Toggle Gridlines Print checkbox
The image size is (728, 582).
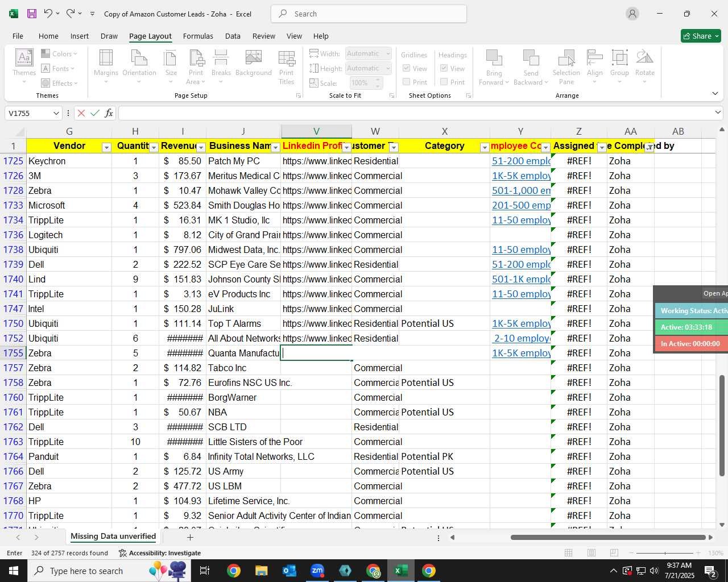(407, 82)
